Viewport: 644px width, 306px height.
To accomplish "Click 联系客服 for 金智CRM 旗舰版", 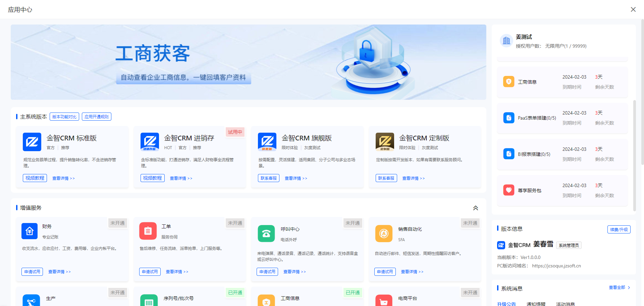I will [269, 178].
